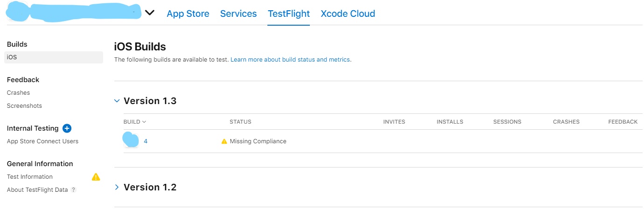Click the Test Information warning icon
The height and width of the screenshot is (224, 644).
click(x=96, y=177)
